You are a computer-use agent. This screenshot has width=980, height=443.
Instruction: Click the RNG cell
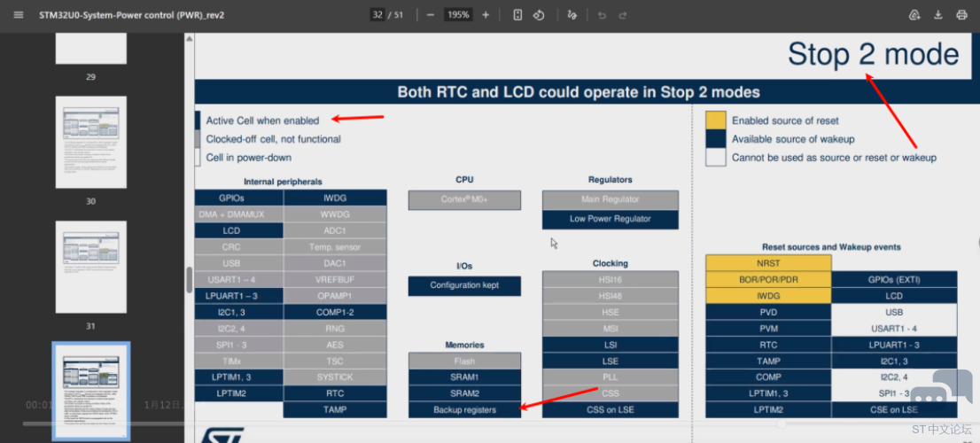[335, 328]
